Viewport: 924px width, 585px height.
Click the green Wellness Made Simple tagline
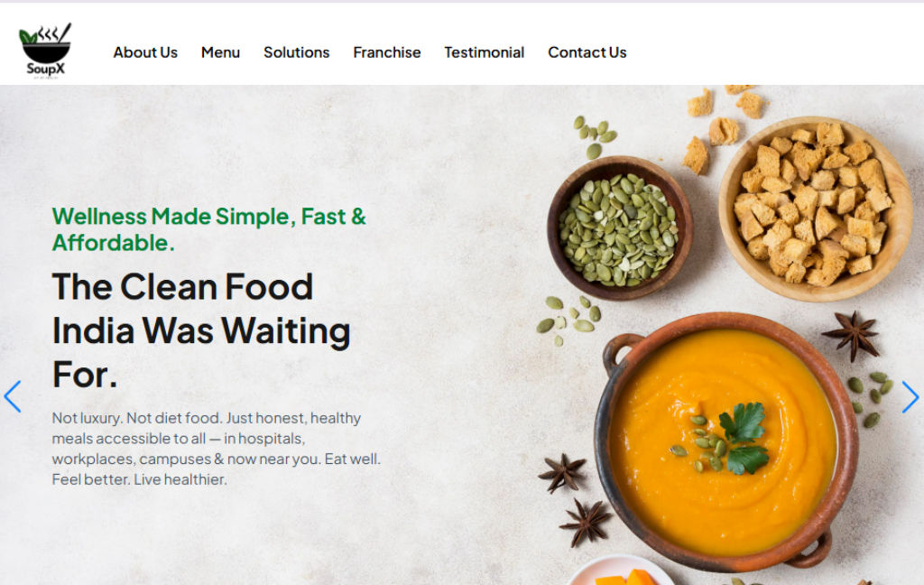[209, 229]
